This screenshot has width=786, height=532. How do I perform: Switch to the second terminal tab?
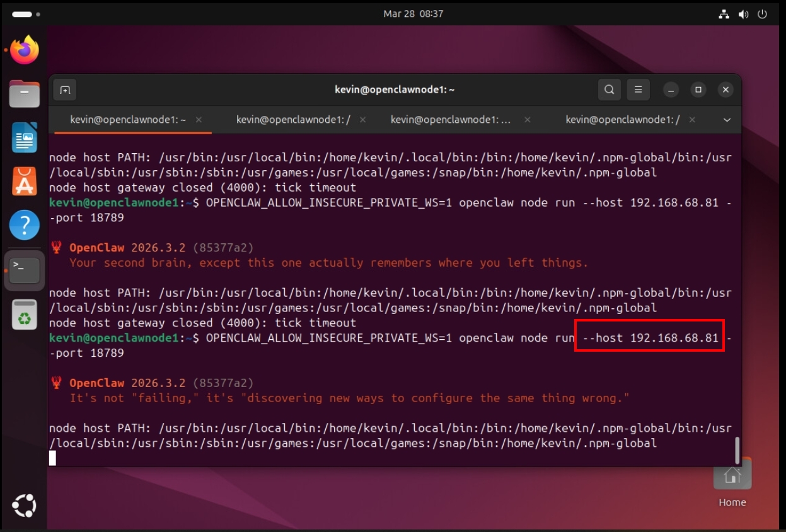click(x=293, y=120)
